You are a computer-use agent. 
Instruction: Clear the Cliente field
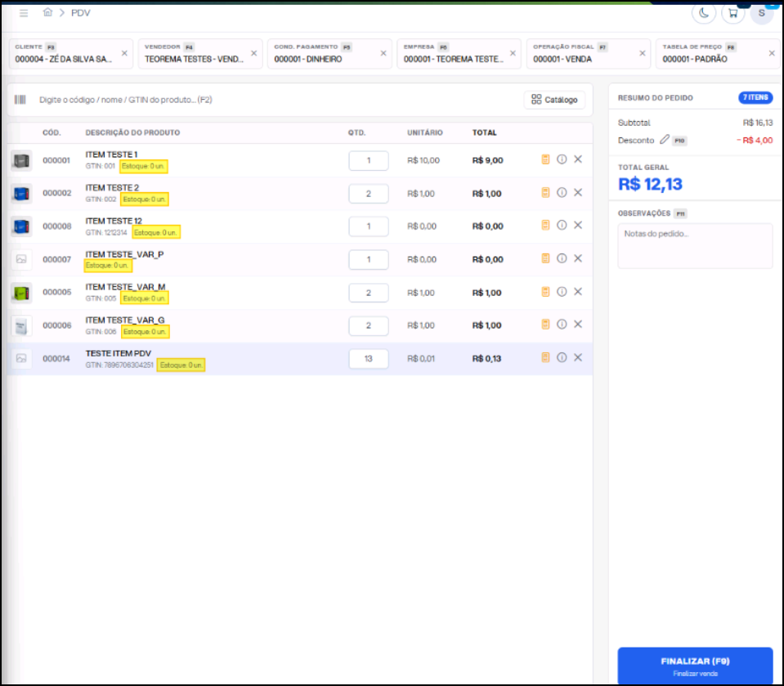click(x=124, y=53)
